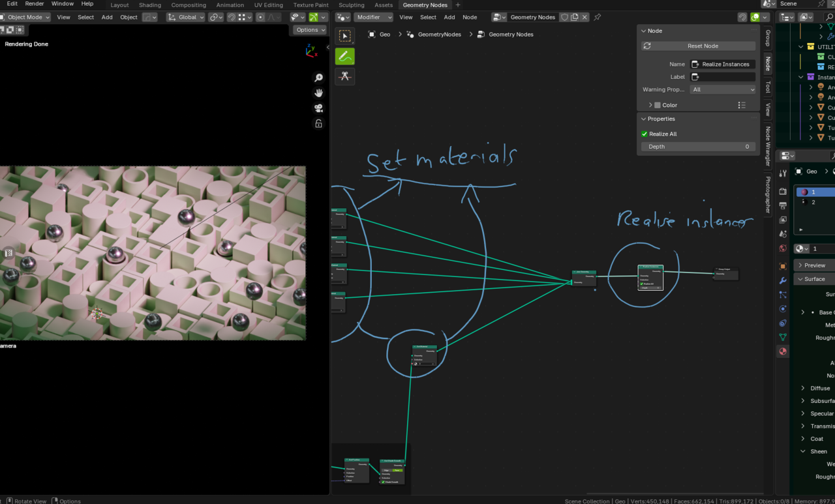Pin the Geometry Nodes node tree
835x504 pixels.
click(597, 18)
